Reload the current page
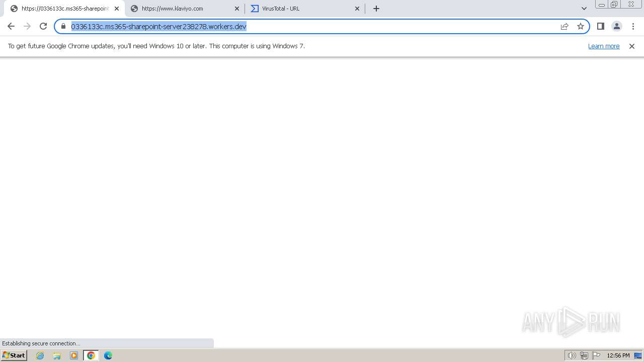644x362 pixels. 43,26
